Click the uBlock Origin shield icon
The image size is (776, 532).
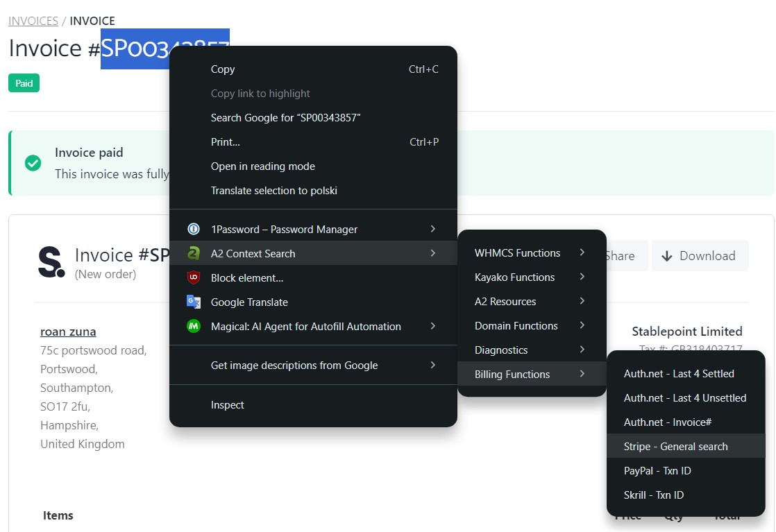[x=194, y=277]
